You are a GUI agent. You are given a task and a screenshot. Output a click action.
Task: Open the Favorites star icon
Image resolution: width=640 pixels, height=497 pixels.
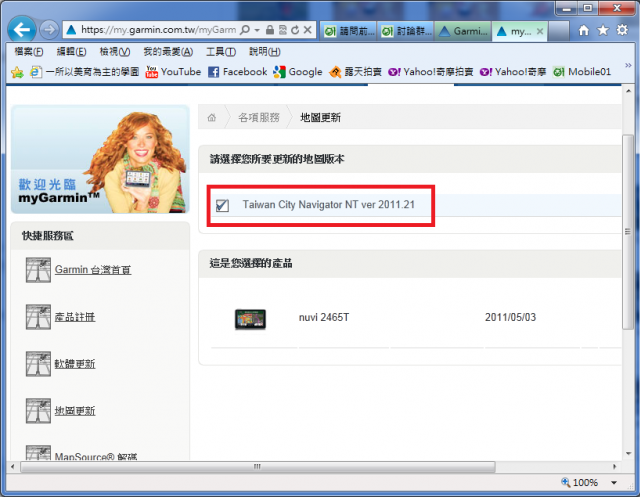pos(603,30)
